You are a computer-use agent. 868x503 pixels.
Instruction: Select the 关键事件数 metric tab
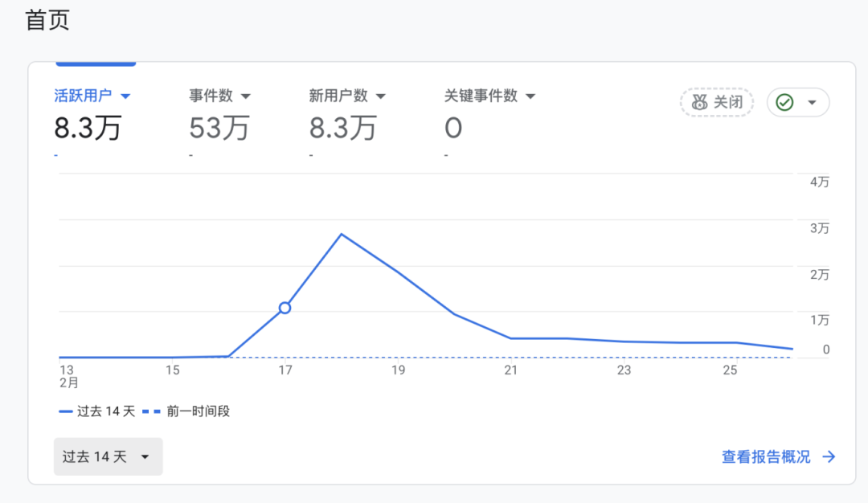click(x=481, y=96)
